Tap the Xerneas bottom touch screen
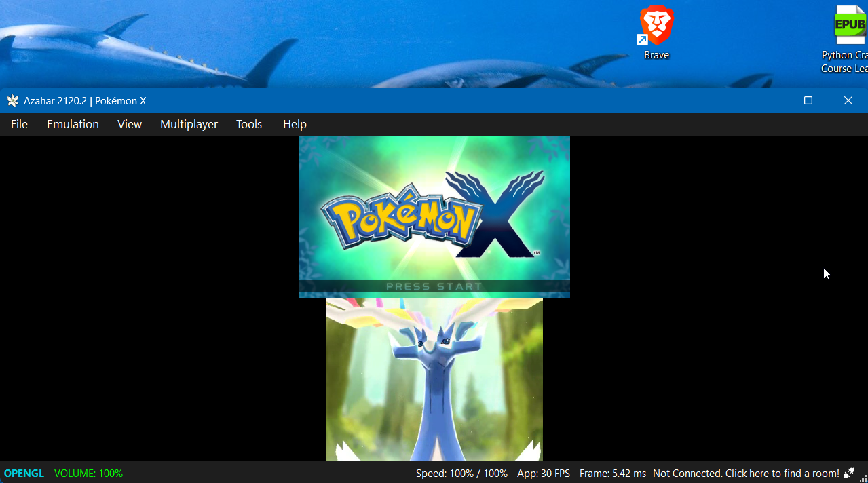 tap(434, 380)
